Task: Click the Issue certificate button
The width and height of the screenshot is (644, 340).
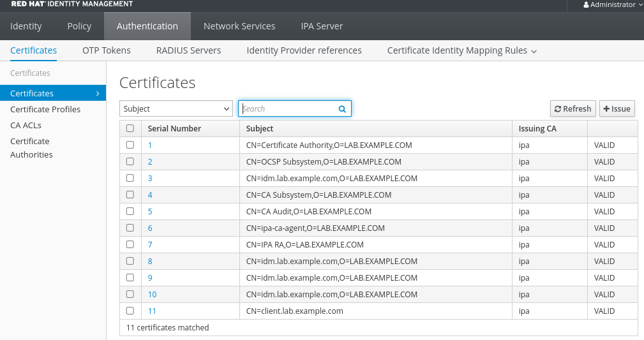Action: pyautogui.click(x=617, y=109)
